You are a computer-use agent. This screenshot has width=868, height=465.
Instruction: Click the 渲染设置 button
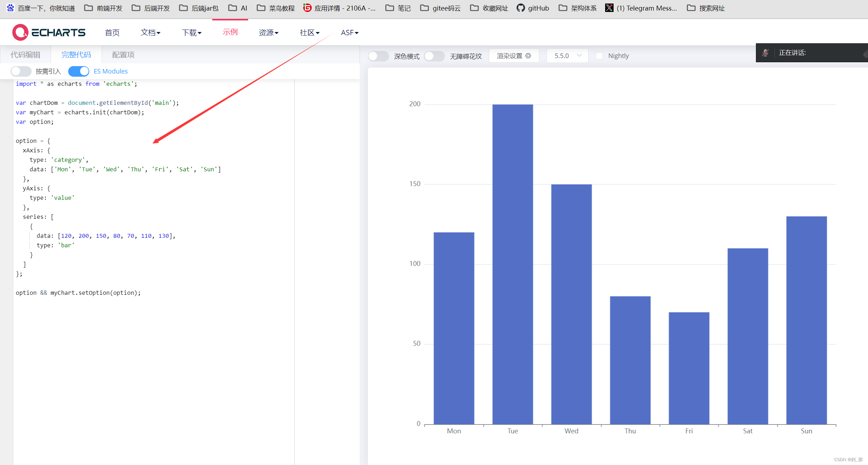click(510, 56)
